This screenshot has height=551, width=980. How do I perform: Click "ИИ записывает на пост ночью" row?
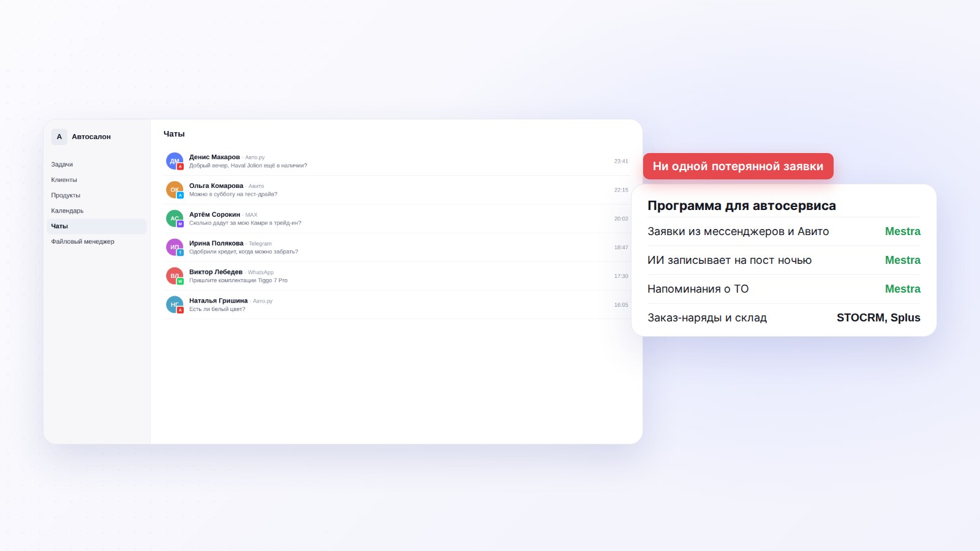784,260
